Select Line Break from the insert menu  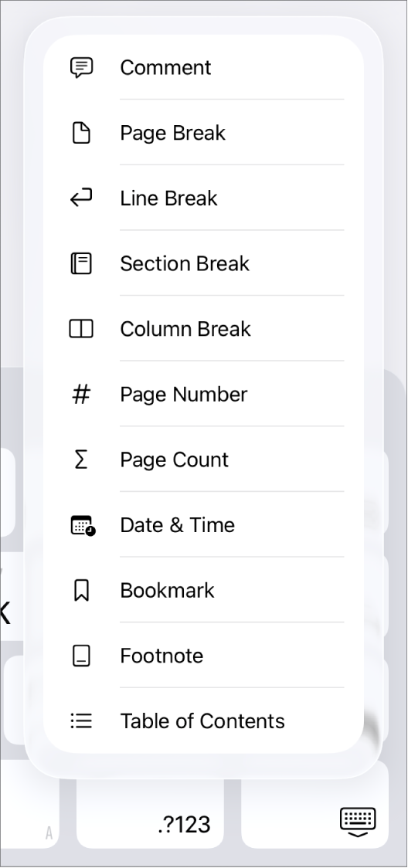tap(203, 198)
